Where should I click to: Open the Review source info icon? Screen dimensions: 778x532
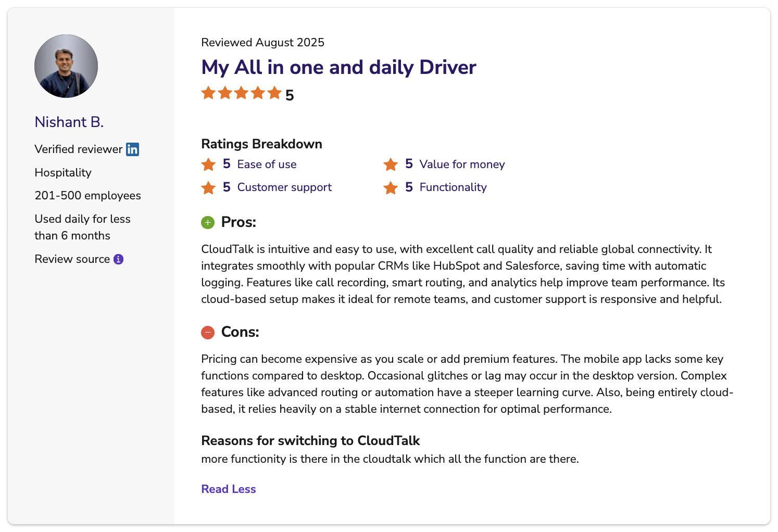click(119, 259)
